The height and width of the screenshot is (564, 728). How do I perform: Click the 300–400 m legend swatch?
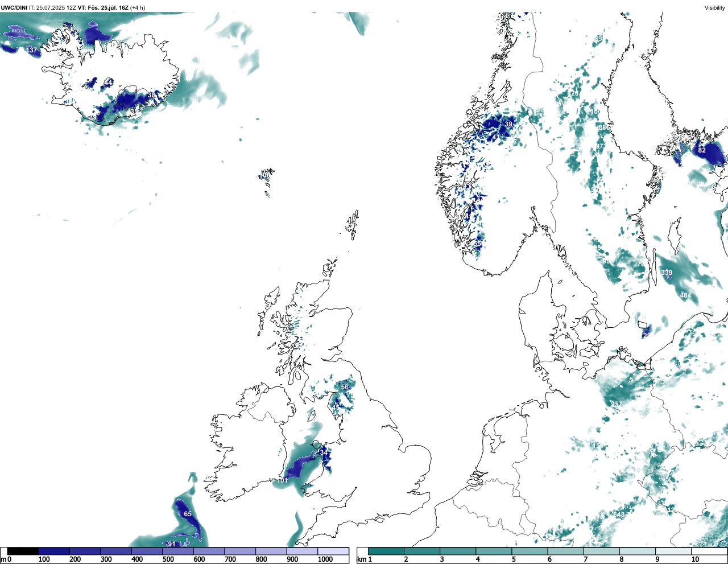click(x=116, y=551)
